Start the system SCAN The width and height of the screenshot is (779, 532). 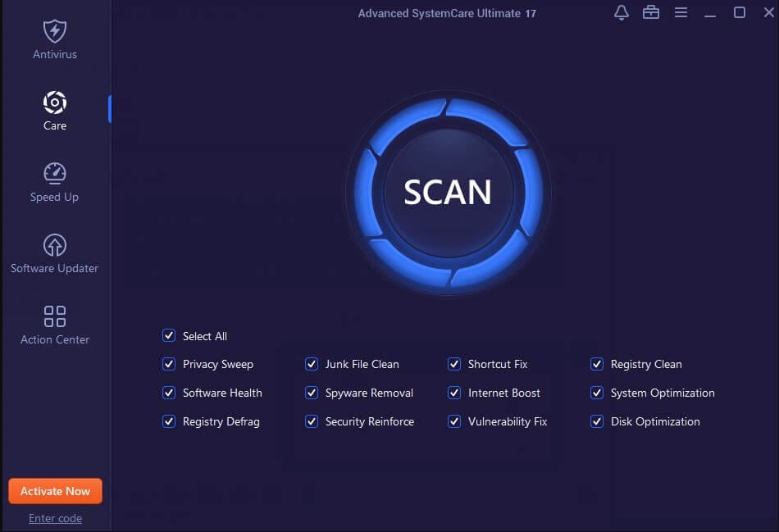click(x=448, y=193)
